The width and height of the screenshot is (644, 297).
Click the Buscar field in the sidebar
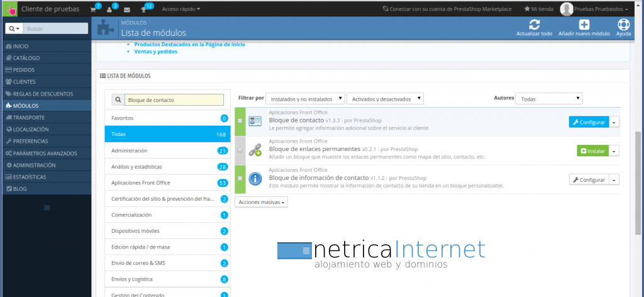click(55, 28)
